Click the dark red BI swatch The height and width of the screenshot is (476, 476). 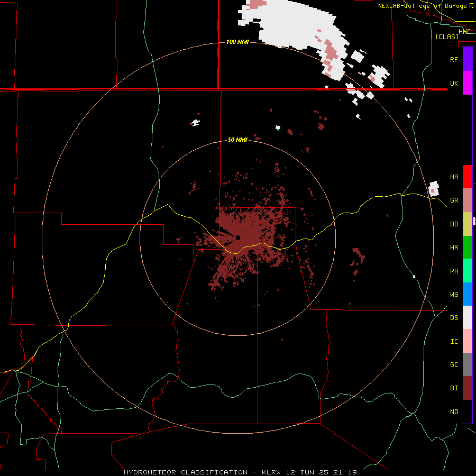(467, 388)
